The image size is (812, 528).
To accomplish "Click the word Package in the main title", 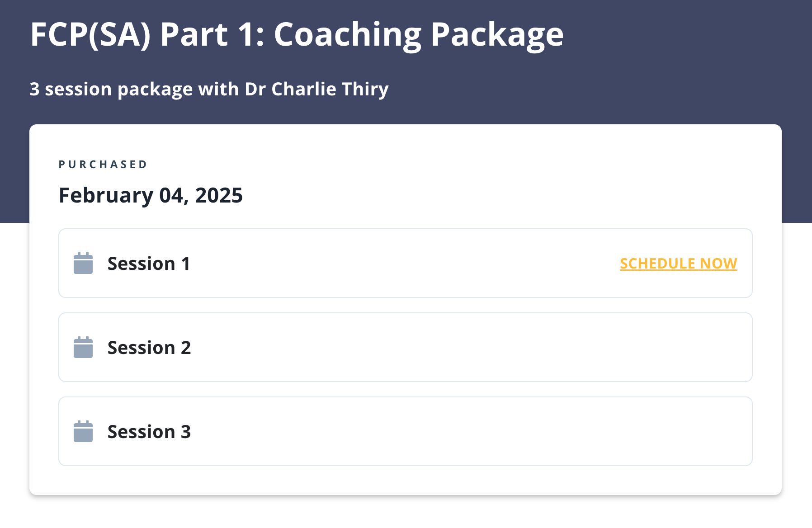I will (x=497, y=35).
